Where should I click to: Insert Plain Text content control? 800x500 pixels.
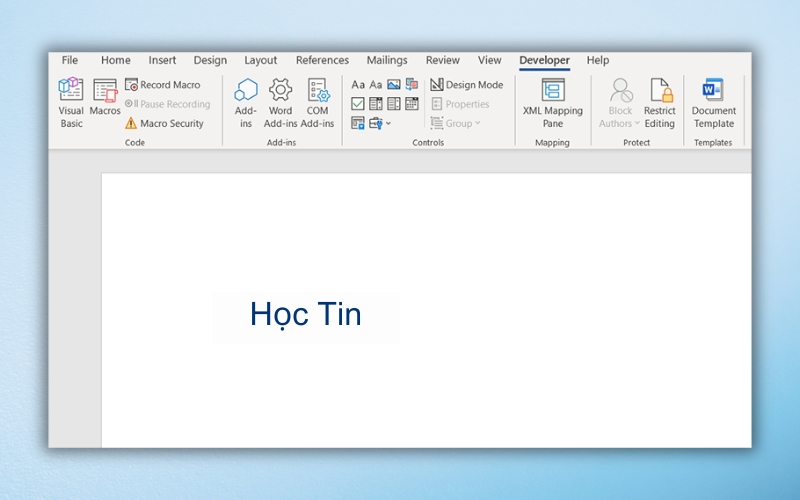tap(376, 85)
